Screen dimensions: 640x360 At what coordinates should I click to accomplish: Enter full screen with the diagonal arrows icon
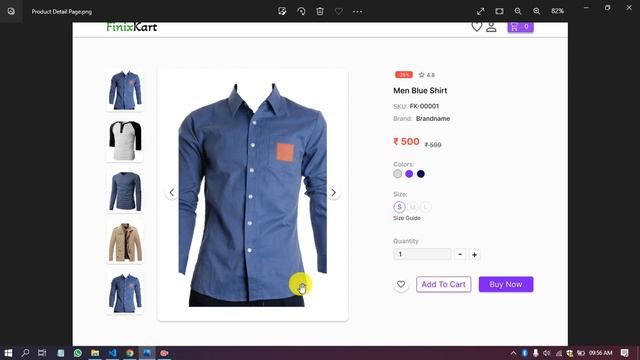480,11
